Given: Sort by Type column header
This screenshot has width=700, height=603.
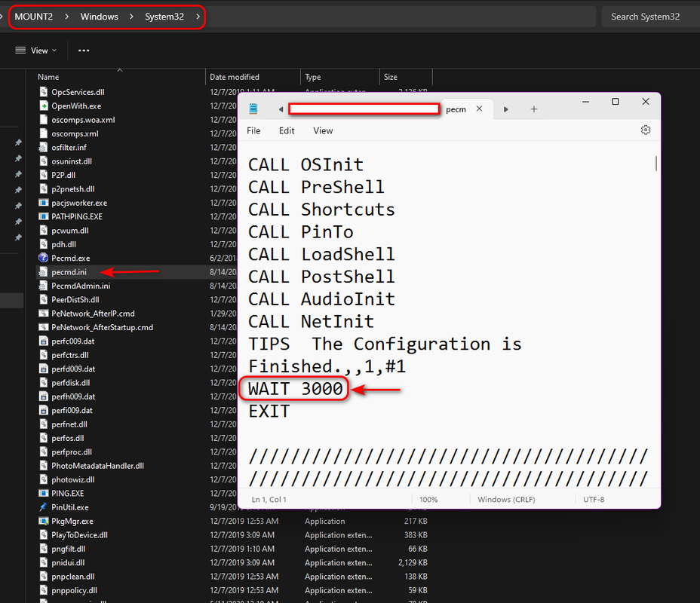Looking at the screenshot, I should click(x=313, y=77).
